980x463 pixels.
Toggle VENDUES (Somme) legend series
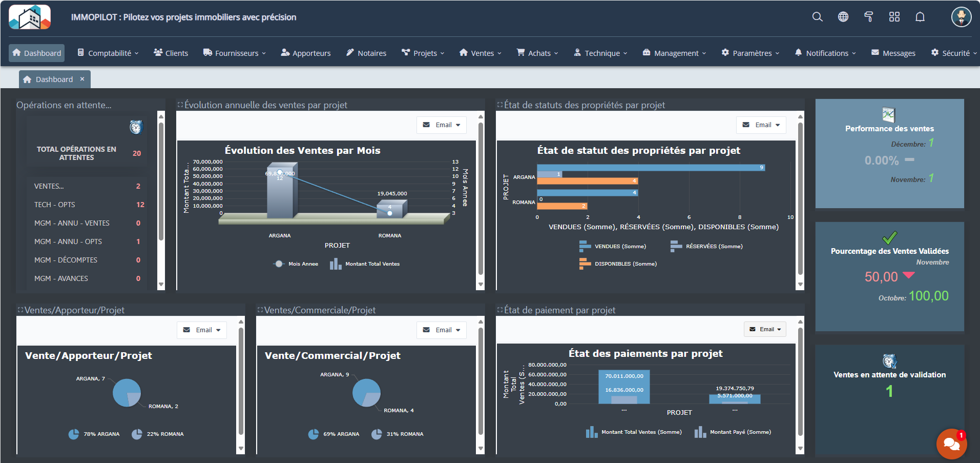(x=613, y=247)
